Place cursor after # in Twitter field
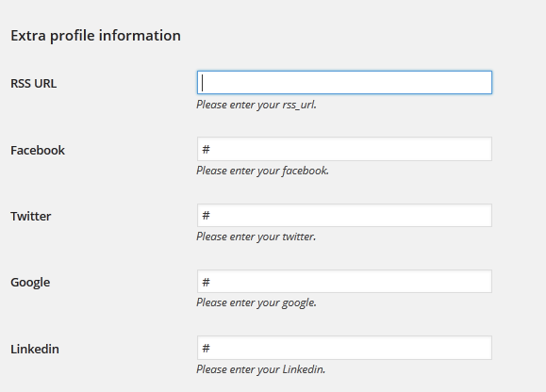The width and height of the screenshot is (546, 392). coord(210,216)
